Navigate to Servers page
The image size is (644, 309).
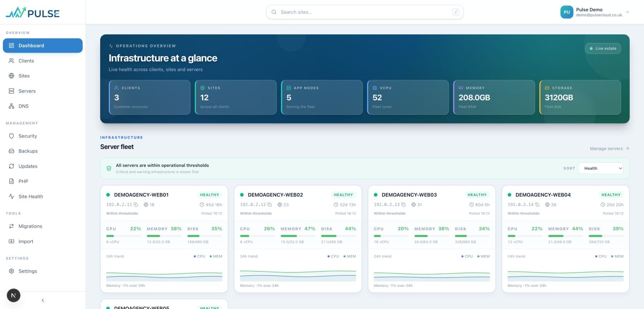point(43,91)
